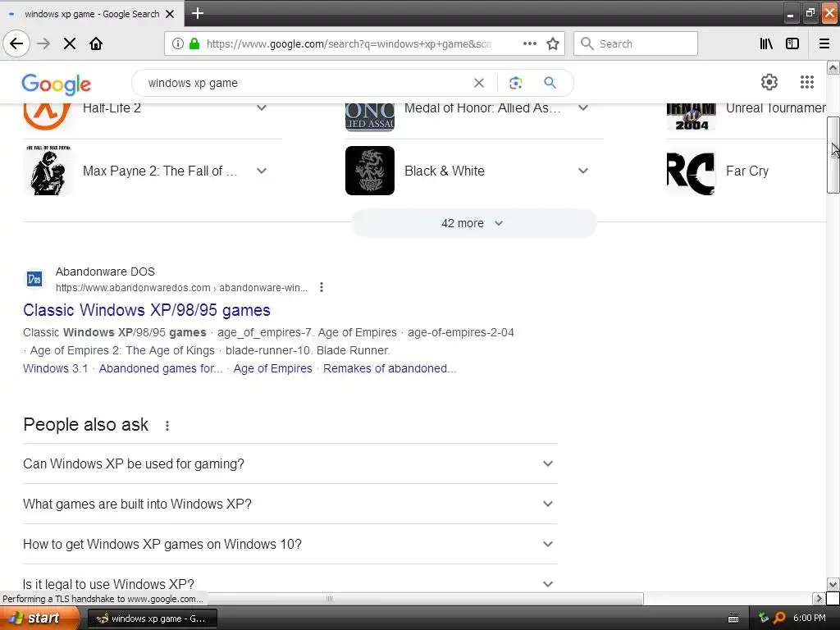
Task: Click the orange magnifier tray icon
Action: (779, 619)
